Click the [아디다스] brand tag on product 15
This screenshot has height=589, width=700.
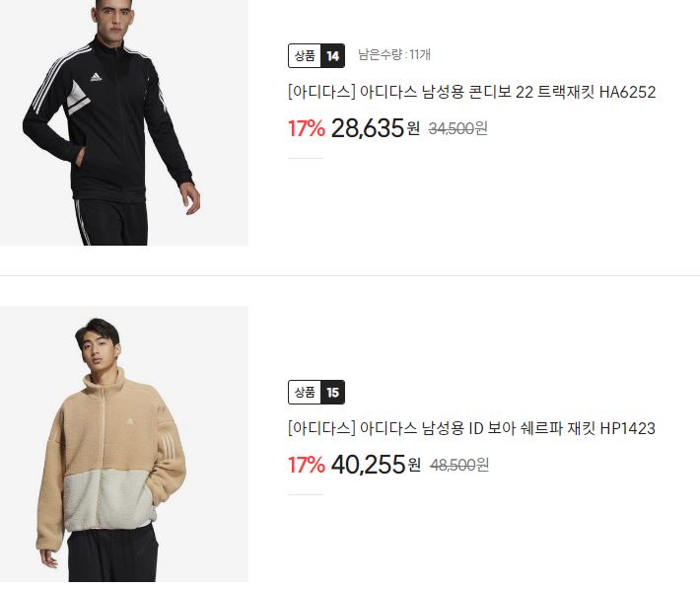click(321, 428)
